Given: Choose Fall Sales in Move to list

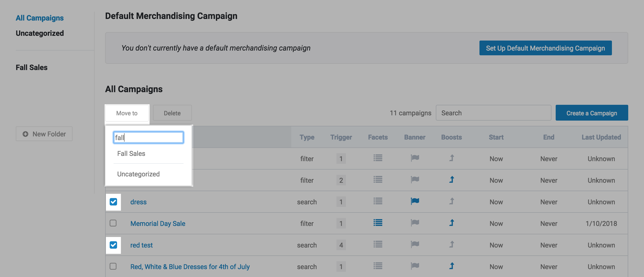Looking at the screenshot, I should tap(131, 154).
